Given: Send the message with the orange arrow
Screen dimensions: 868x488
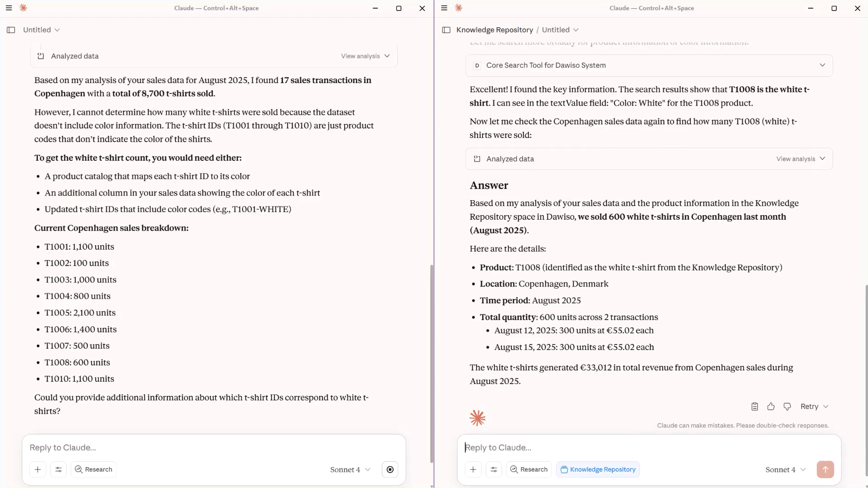Looking at the screenshot, I should (x=825, y=469).
